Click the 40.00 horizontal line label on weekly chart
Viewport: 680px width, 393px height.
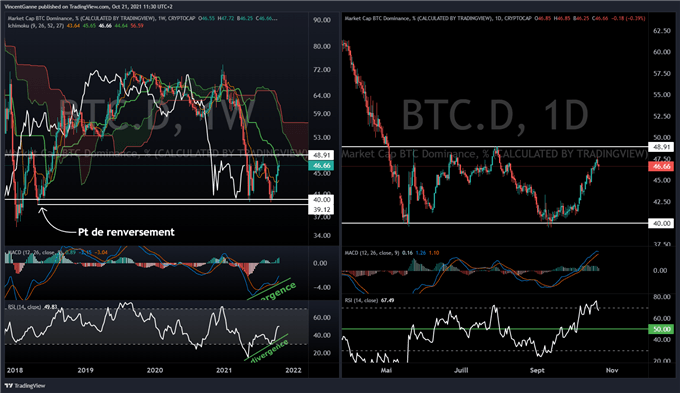pos(321,200)
